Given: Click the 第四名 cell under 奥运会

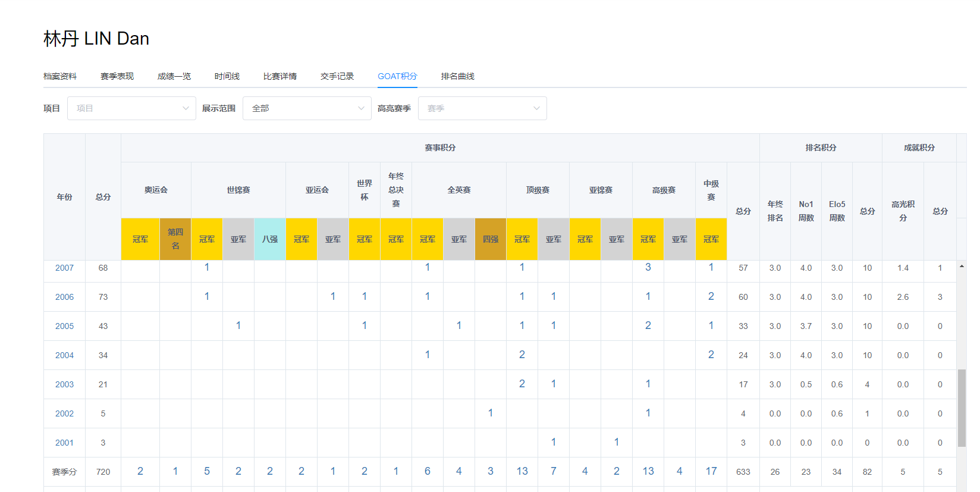Looking at the screenshot, I should point(175,239).
